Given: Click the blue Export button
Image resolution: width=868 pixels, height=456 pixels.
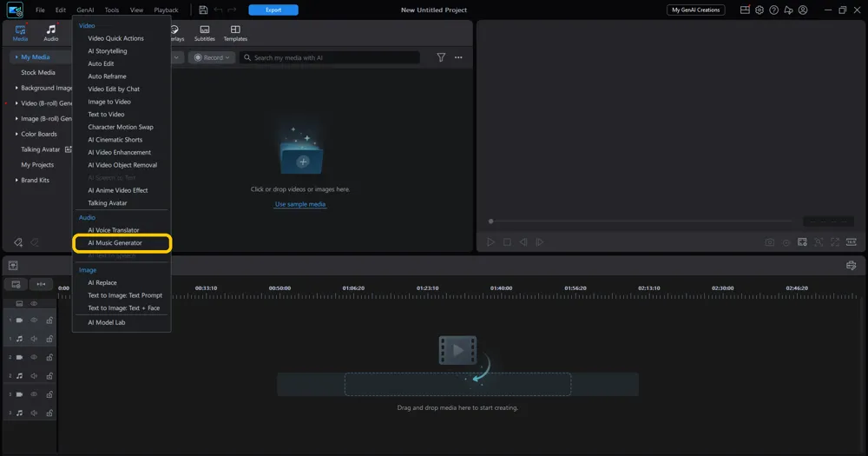Looking at the screenshot, I should point(273,10).
